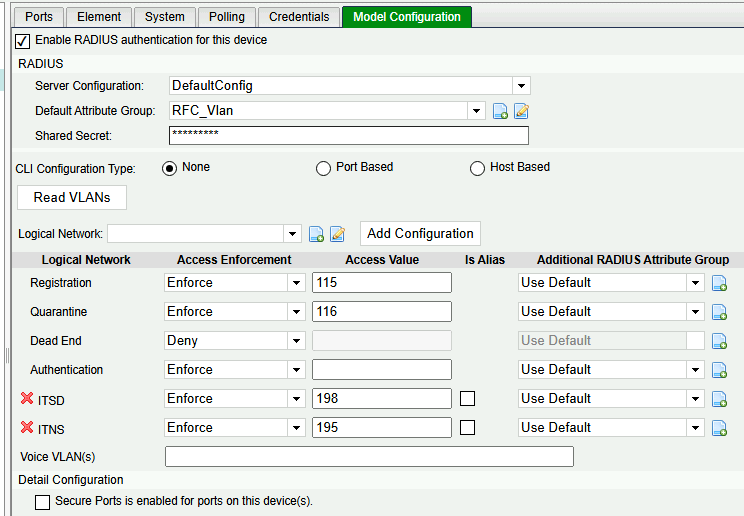
Task: Click edit icon next to Logical Network dropdown
Action: (x=337, y=234)
